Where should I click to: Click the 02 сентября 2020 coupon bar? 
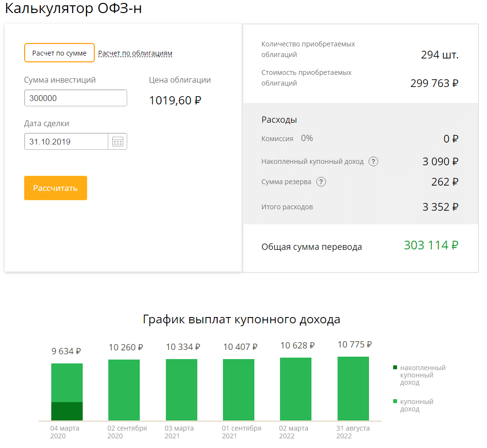(x=124, y=390)
